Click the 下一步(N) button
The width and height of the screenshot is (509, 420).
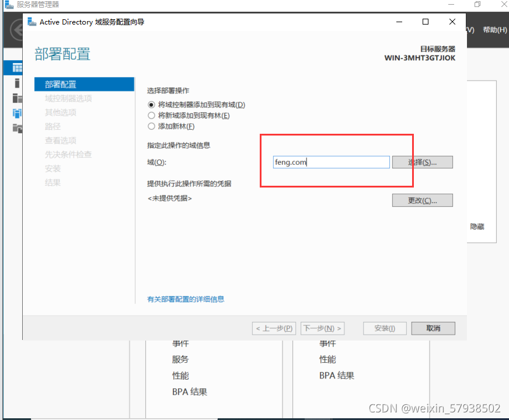pos(322,328)
